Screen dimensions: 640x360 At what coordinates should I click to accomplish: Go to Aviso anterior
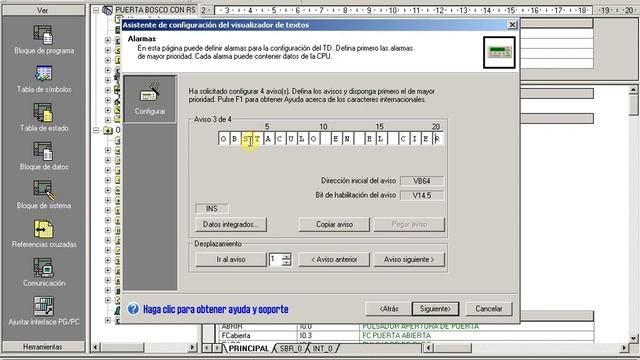point(334,260)
